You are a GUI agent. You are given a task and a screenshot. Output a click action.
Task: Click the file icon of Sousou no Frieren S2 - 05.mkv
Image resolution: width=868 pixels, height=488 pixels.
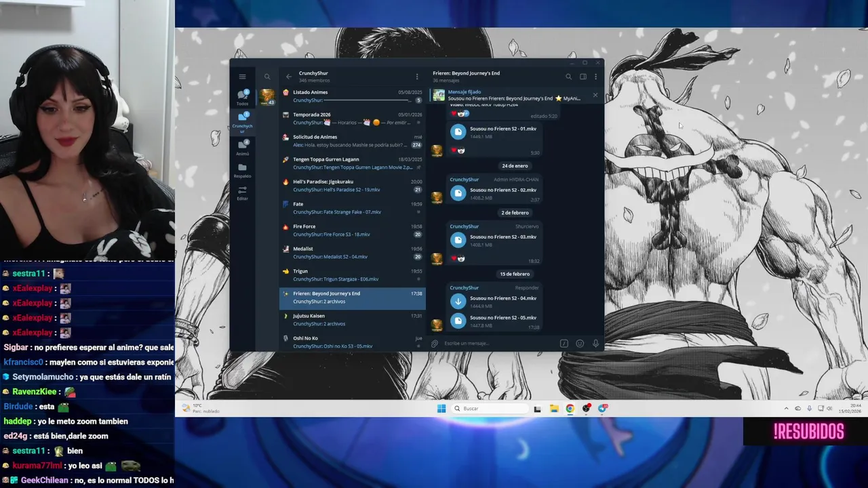click(458, 321)
